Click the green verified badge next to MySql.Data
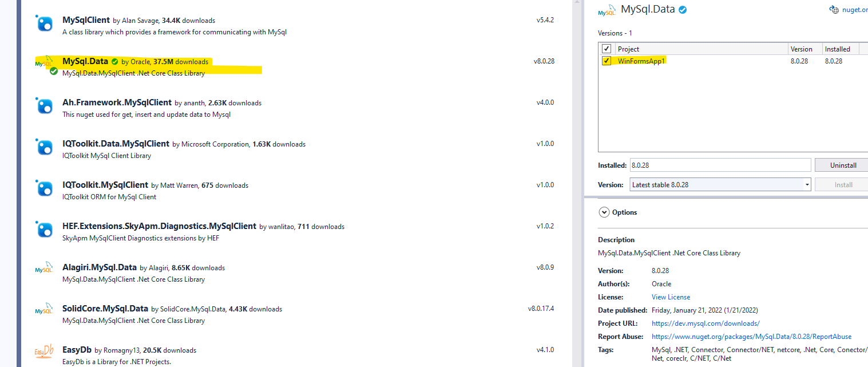Viewport: 868px width, 367px height. point(115,61)
